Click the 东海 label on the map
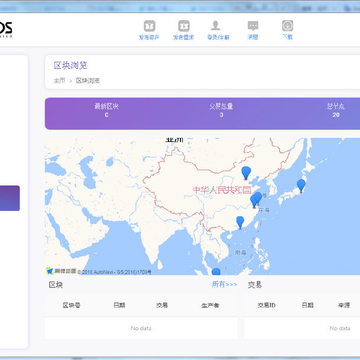360x360 pixels. 263,210
